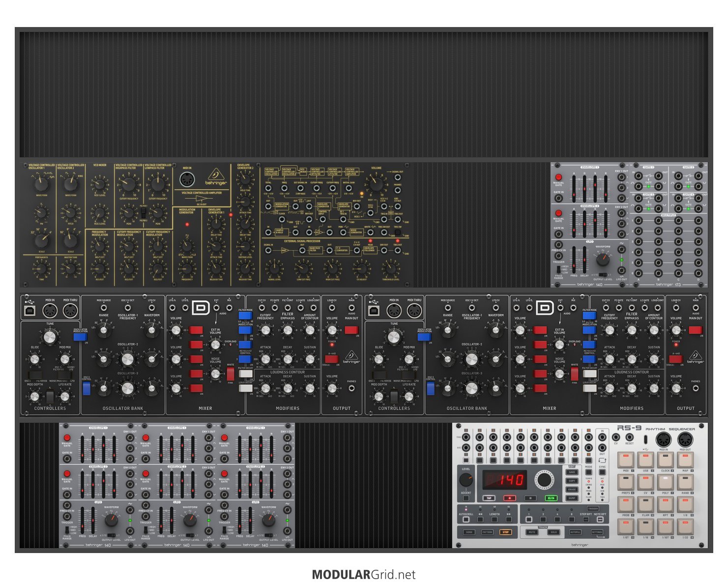The height and width of the screenshot is (585, 728).
Task: Click the SAVE button in RS-9 Edit section
Action: tap(572, 472)
